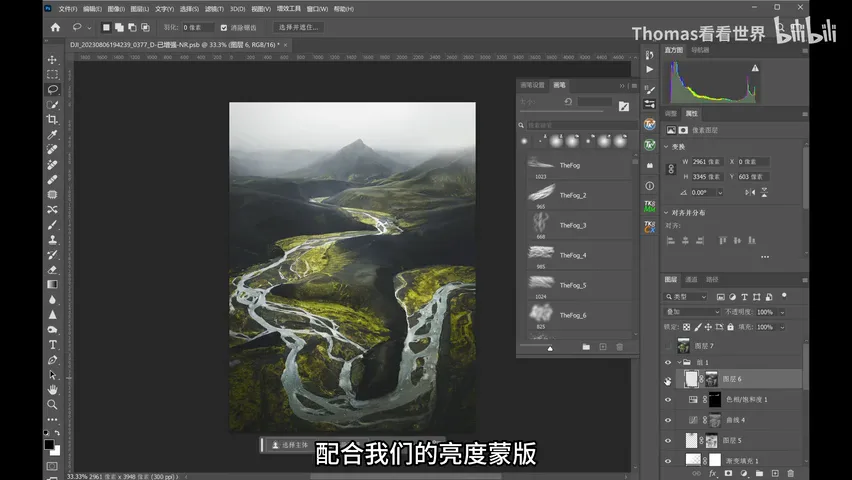Select the Horizontal Type tool
The image size is (852, 480).
tap(52, 345)
